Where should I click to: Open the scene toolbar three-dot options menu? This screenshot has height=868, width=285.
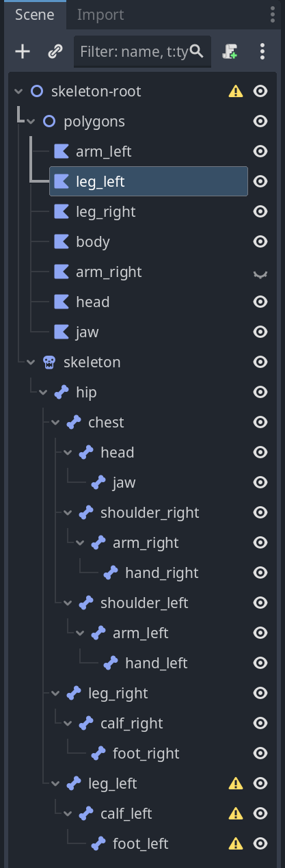[262, 51]
